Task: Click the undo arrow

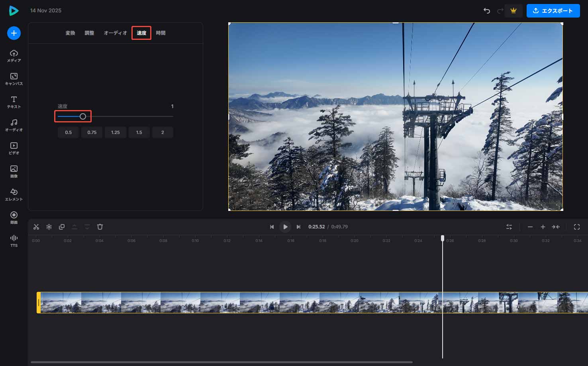Action: (487, 11)
